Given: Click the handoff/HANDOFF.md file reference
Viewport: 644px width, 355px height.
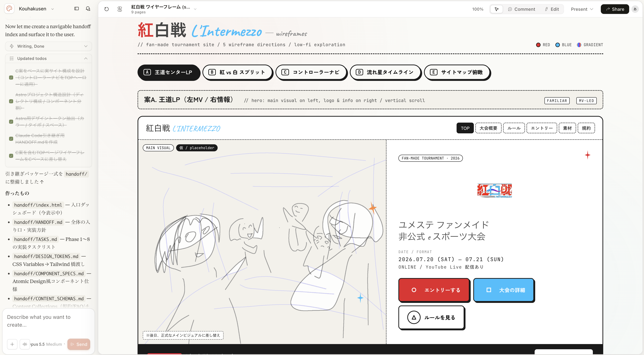Looking at the screenshot, I should coord(38,222).
